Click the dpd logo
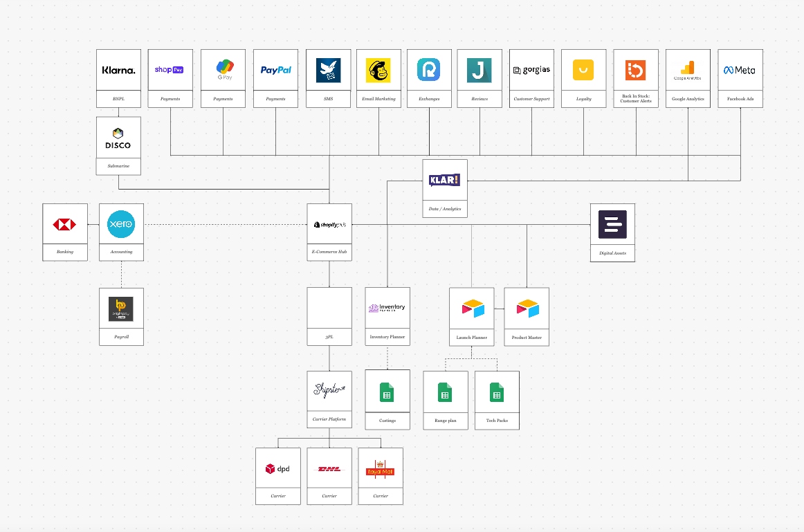The width and height of the screenshot is (804, 532). (x=277, y=468)
